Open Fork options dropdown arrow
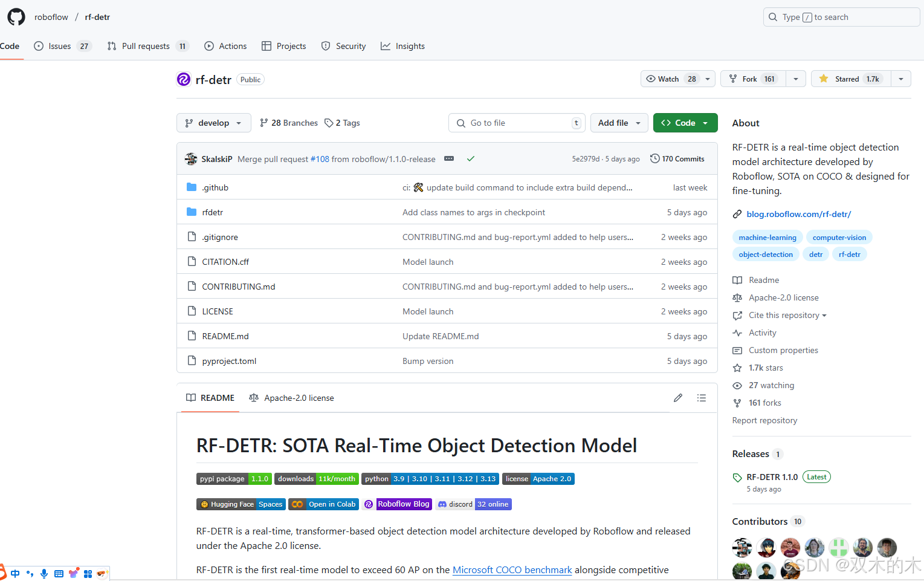This screenshot has height=581, width=924. tap(796, 79)
